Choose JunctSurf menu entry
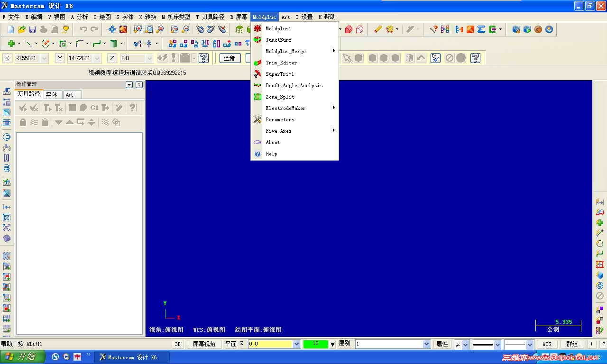The image size is (607, 364). tap(294, 40)
